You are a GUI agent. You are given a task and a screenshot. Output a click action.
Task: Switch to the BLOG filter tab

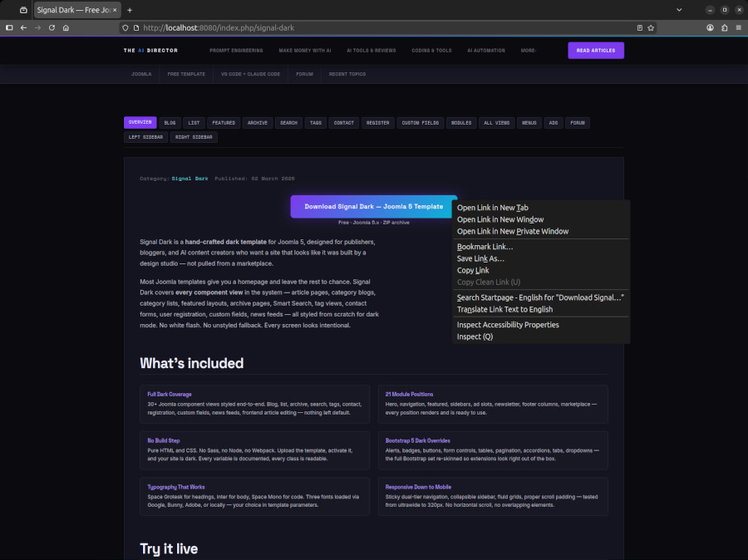[x=170, y=122]
